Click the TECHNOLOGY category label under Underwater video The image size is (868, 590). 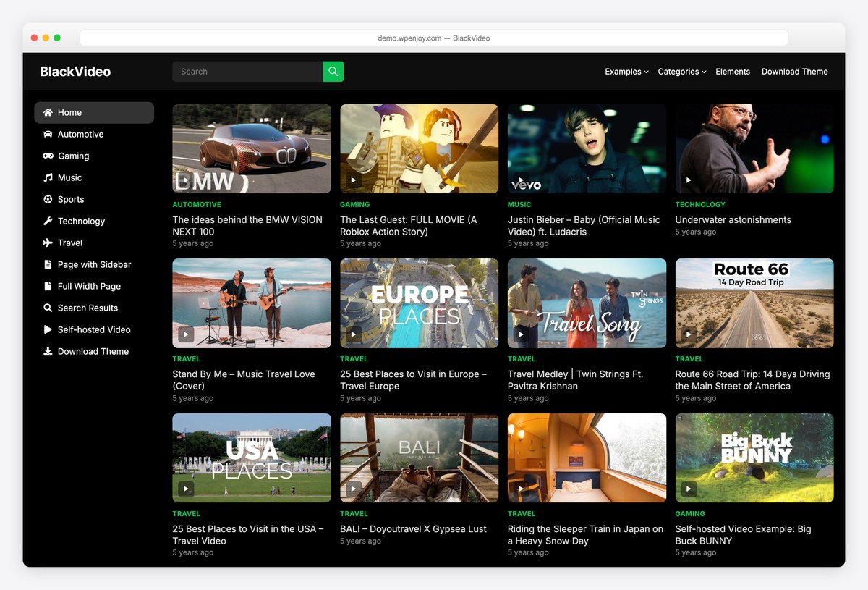pos(700,205)
